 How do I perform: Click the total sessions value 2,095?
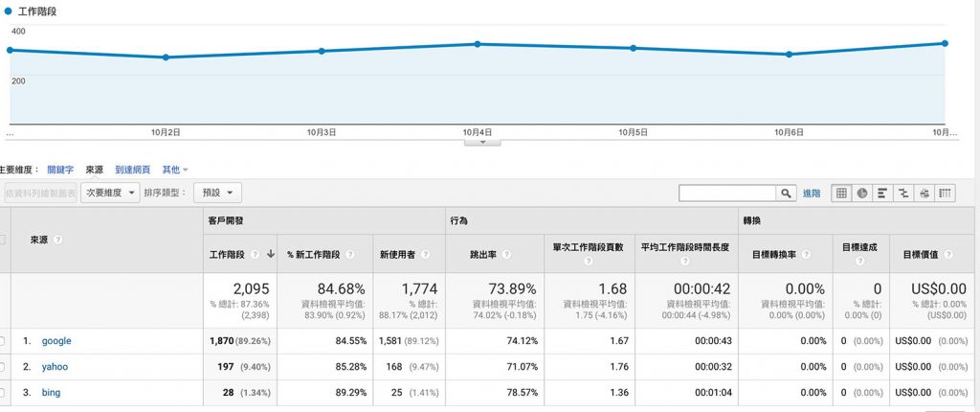(x=252, y=288)
